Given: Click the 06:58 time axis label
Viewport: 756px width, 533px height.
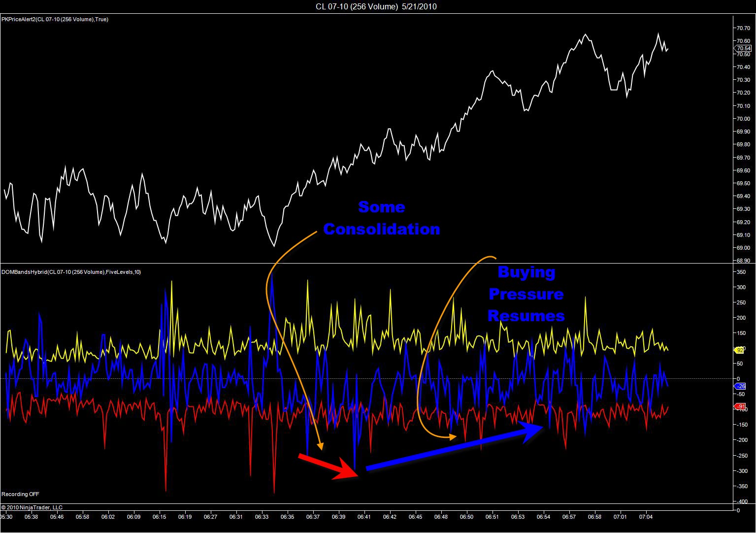Looking at the screenshot, I should [595, 517].
